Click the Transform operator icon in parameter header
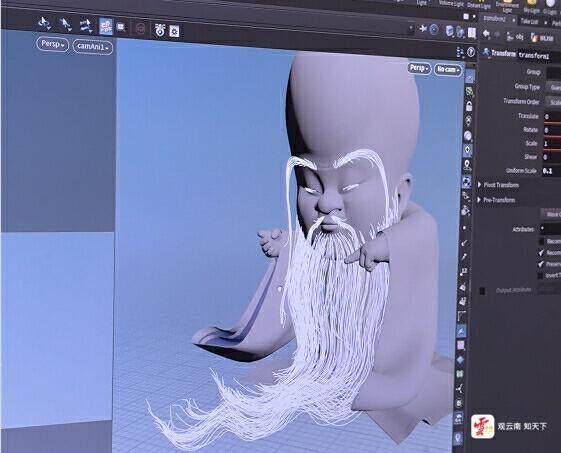 (486, 52)
